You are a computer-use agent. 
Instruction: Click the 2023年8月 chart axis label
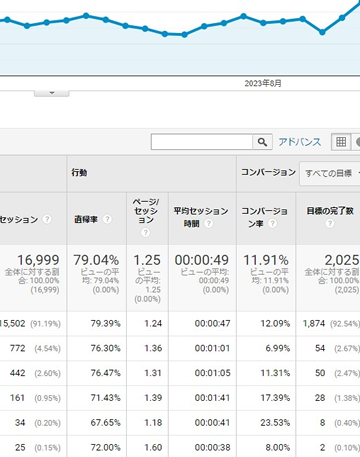[263, 83]
